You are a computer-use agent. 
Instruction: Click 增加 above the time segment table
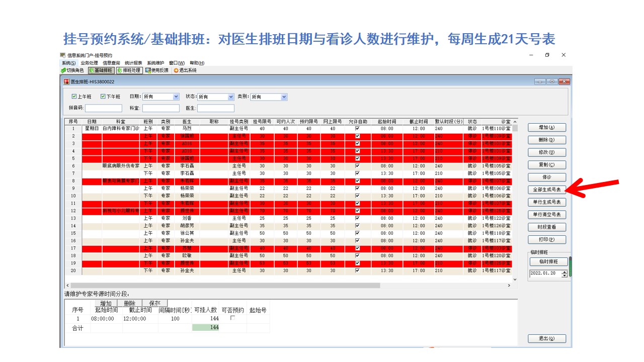(106, 303)
